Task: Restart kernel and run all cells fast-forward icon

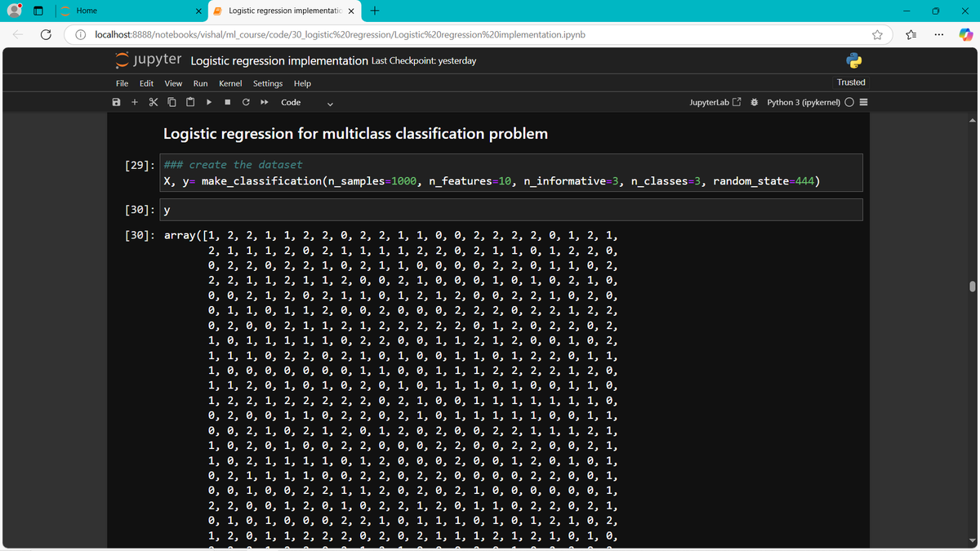Action: 265,102
